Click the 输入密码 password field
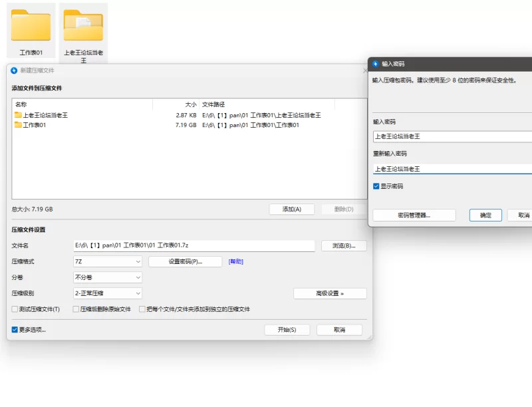Image resolution: width=532 pixels, height=407 pixels. pyautogui.click(x=452, y=136)
